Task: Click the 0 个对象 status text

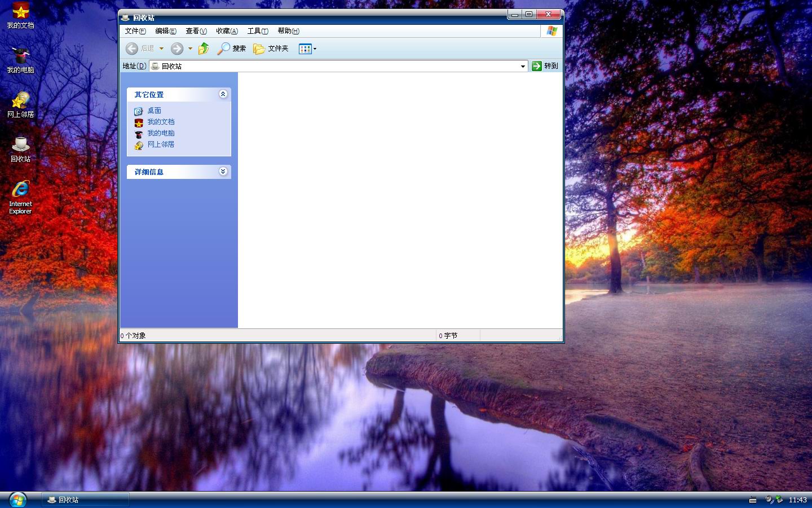Action: (x=133, y=335)
